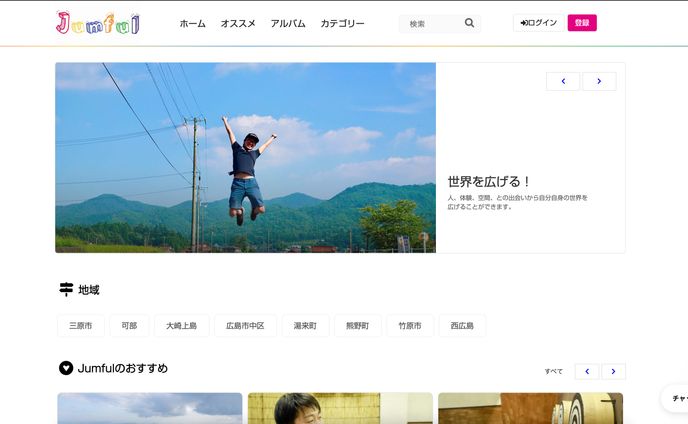688x424 pixels.
Task: Click the Jumful logo
Action: pyautogui.click(x=98, y=23)
